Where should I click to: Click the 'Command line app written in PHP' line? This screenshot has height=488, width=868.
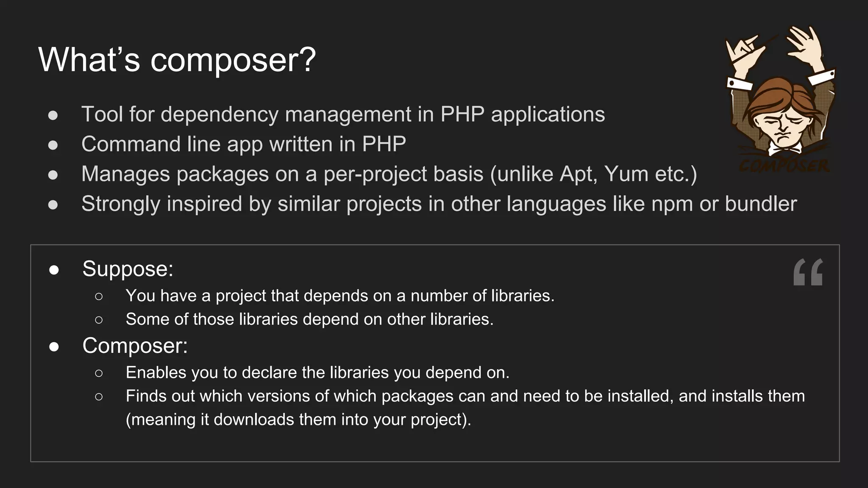tap(244, 144)
